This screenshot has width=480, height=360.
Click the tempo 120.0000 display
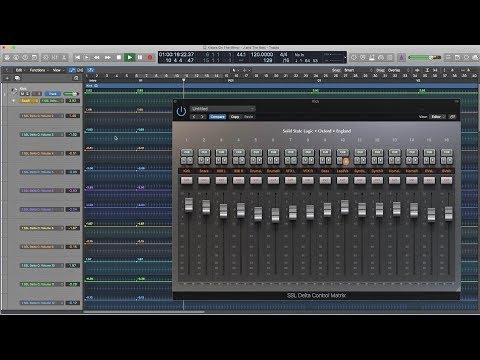click(x=262, y=54)
